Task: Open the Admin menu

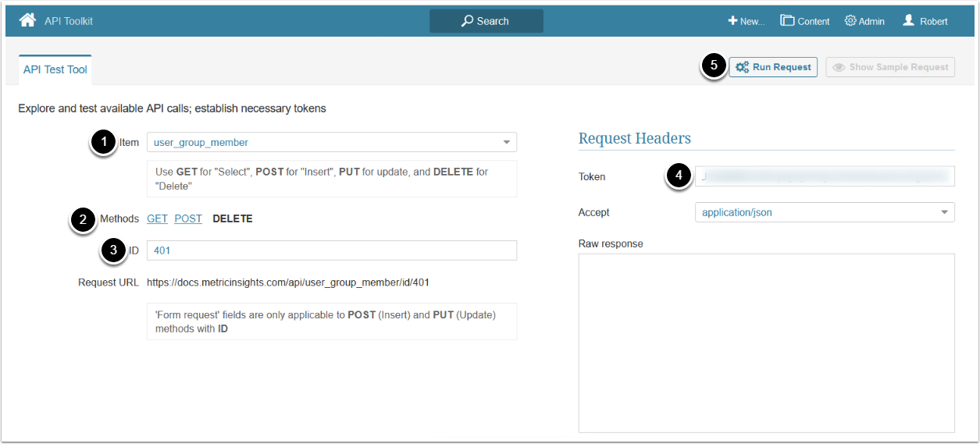Action: 864,21
